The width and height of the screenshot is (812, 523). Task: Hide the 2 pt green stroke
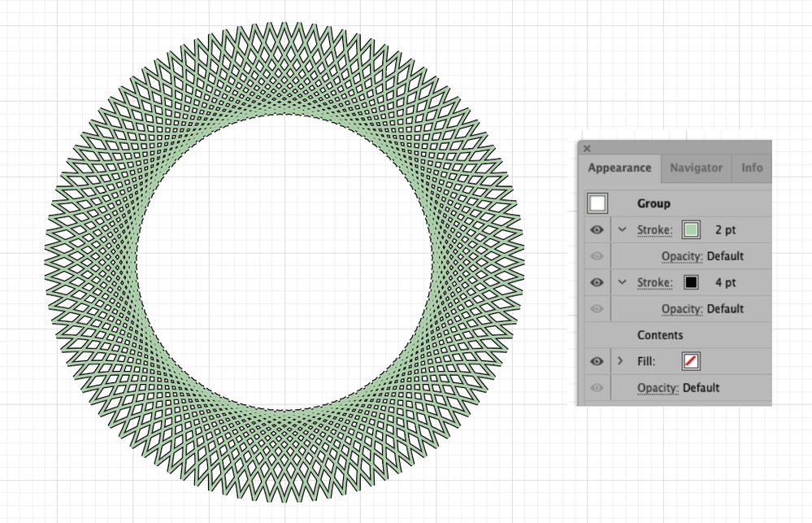(597, 230)
